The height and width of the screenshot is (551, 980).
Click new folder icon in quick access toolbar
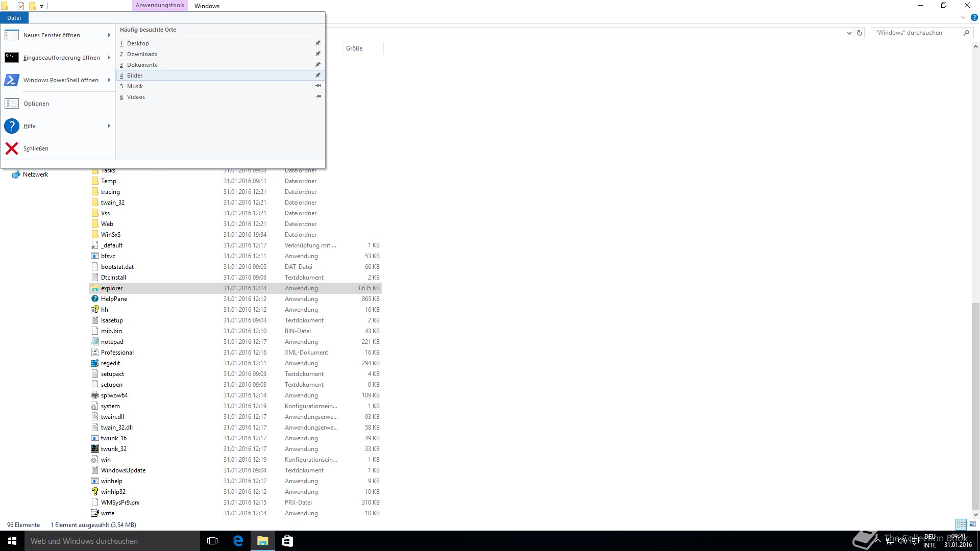tap(32, 6)
